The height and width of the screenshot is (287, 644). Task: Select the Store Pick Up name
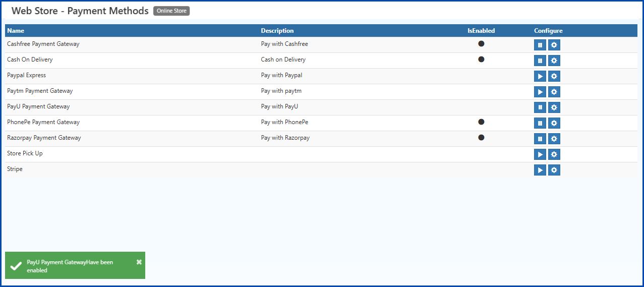(25, 153)
